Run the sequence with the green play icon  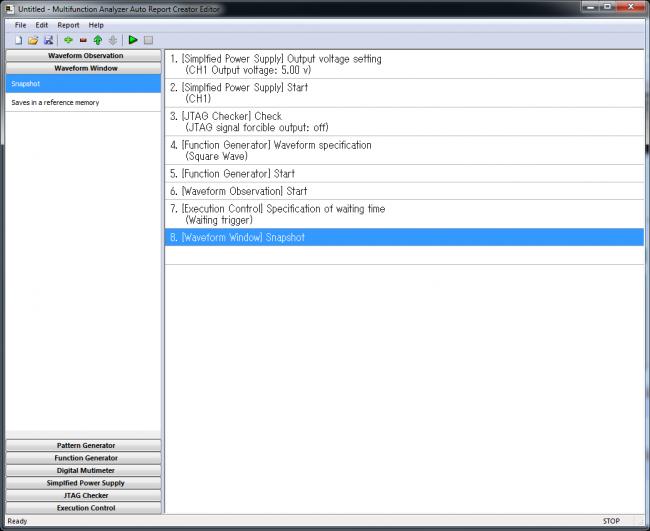tap(133, 40)
